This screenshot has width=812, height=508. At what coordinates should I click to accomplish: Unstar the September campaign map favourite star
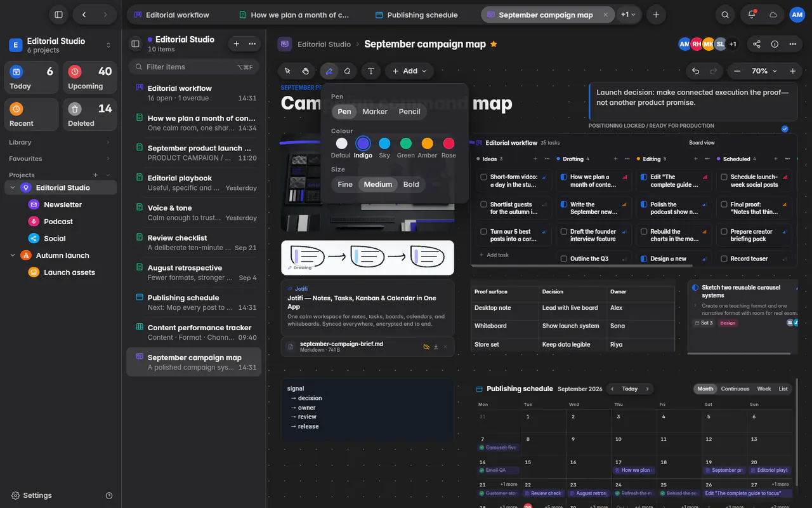coord(494,44)
